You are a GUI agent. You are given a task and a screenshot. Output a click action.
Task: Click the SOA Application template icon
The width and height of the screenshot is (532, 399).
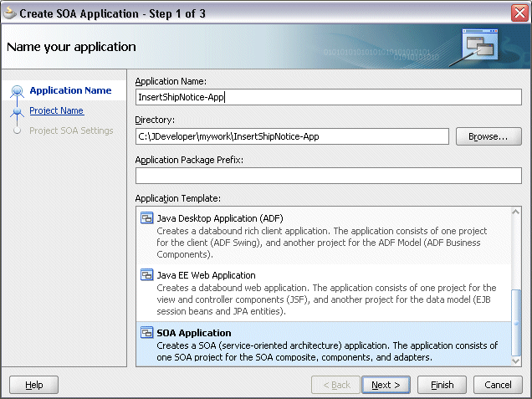tap(147, 333)
